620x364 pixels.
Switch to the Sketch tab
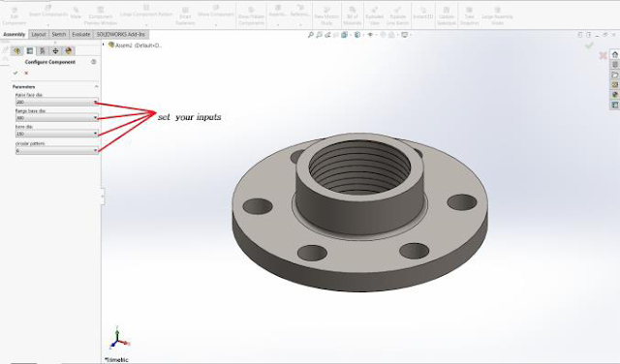[59, 35]
